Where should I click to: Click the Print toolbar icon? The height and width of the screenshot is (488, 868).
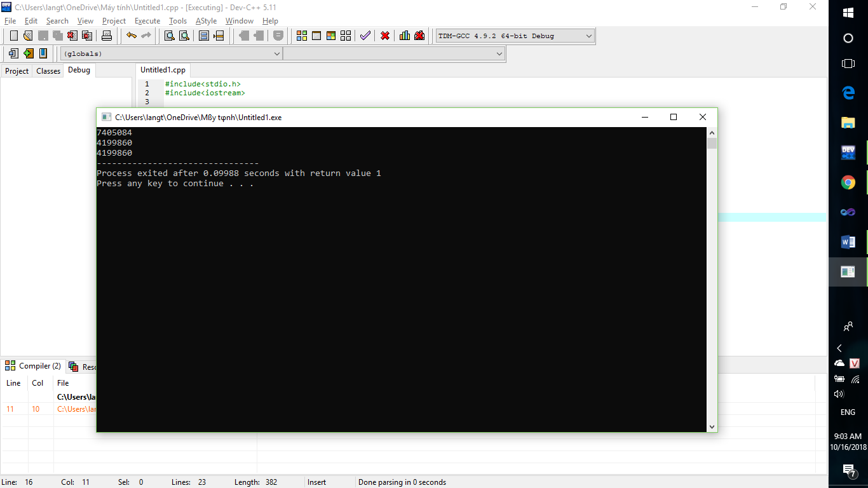(x=107, y=36)
